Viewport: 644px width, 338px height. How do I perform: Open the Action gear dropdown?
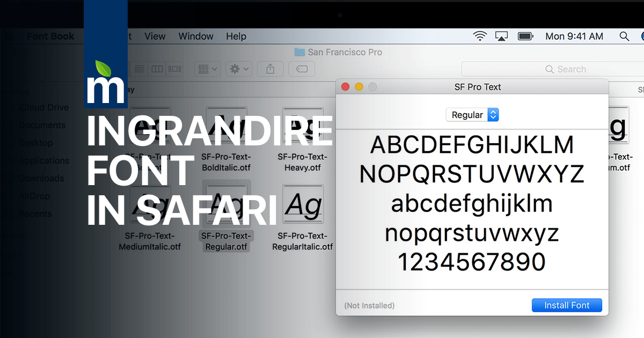[238, 69]
